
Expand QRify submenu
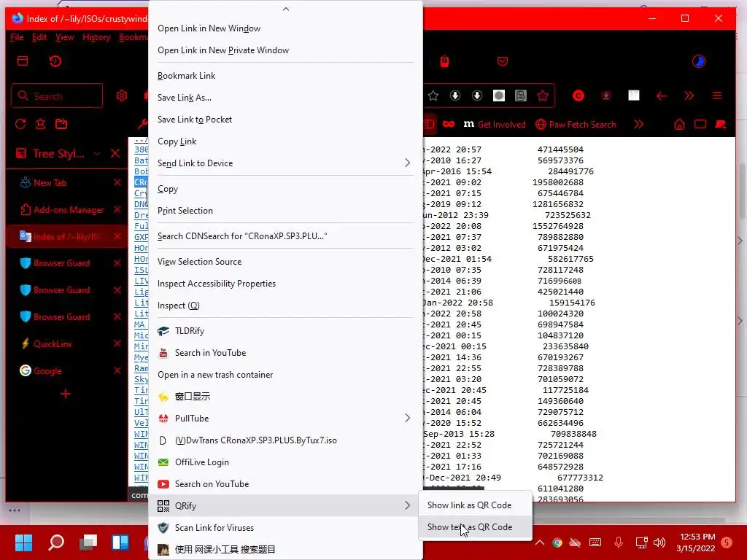tap(286, 506)
